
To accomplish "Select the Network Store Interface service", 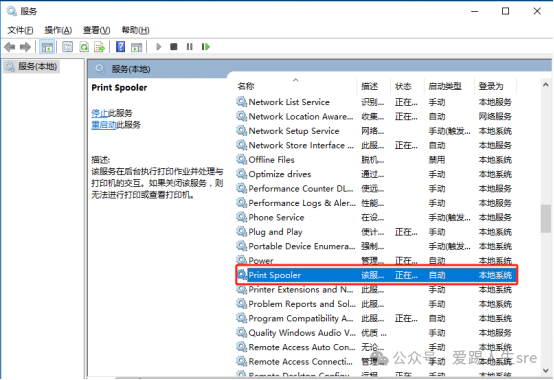I will point(301,145).
